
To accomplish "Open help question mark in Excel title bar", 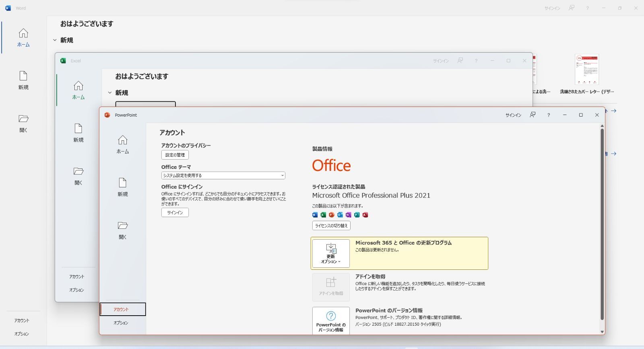I will 476,61.
